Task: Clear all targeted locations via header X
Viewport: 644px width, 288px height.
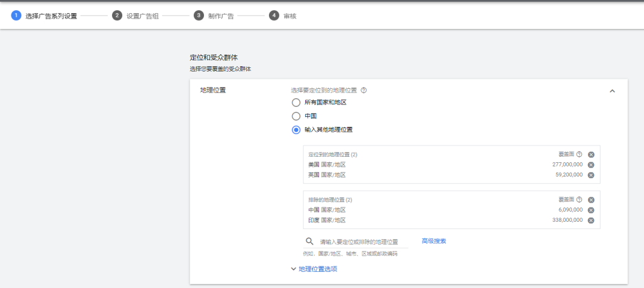Action: tap(591, 154)
